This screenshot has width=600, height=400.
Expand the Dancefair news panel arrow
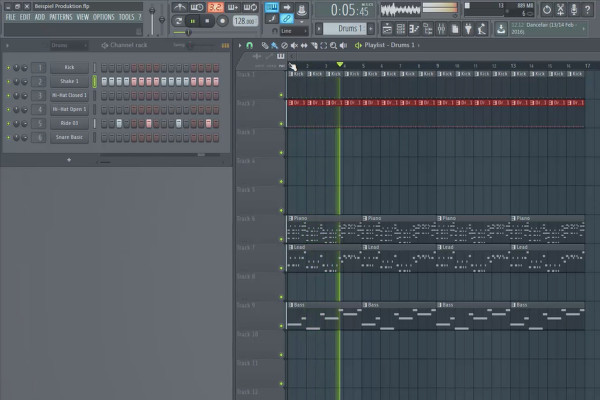click(584, 29)
